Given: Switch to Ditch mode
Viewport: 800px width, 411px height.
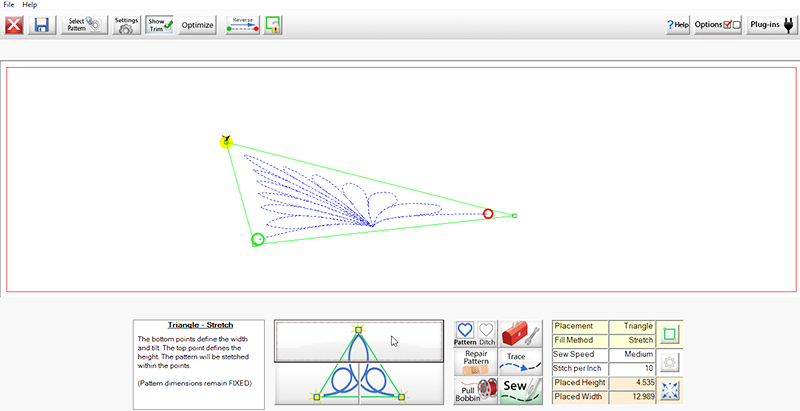Looking at the screenshot, I should tap(487, 334).
